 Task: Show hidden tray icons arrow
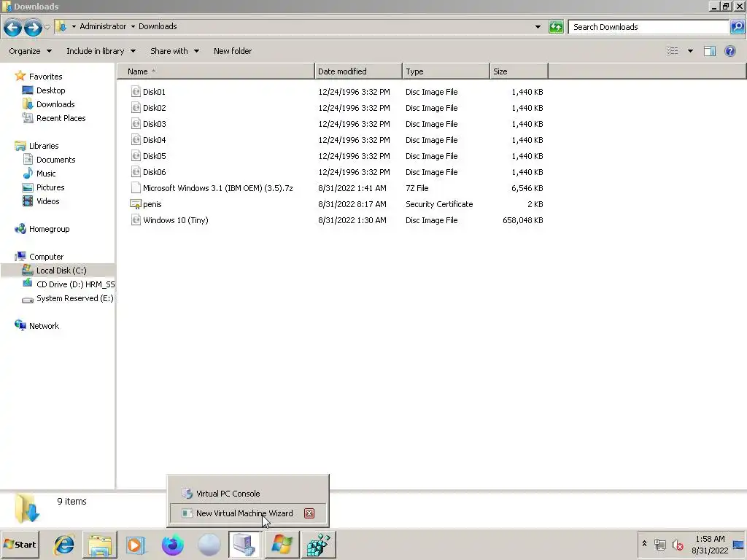644,543
